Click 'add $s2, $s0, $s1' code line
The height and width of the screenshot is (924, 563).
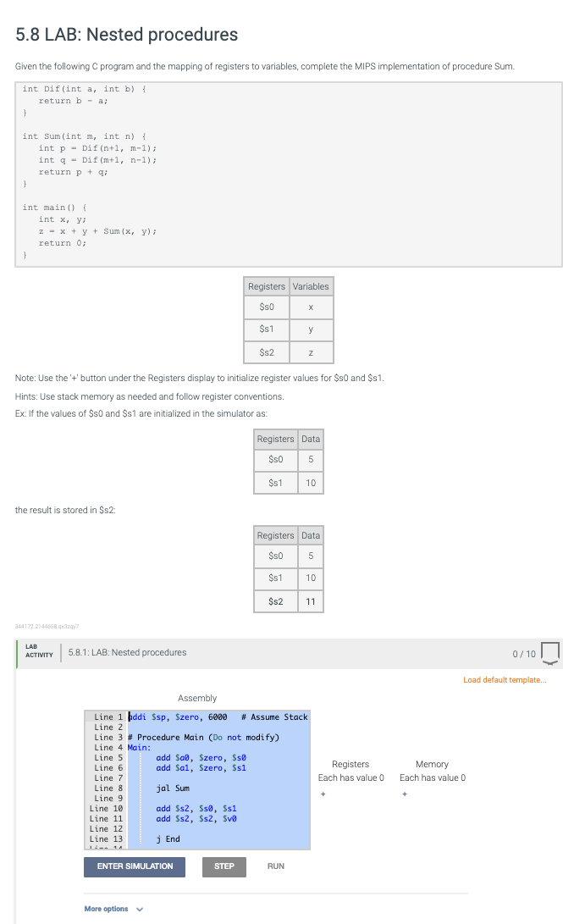[x=196, y=809]
